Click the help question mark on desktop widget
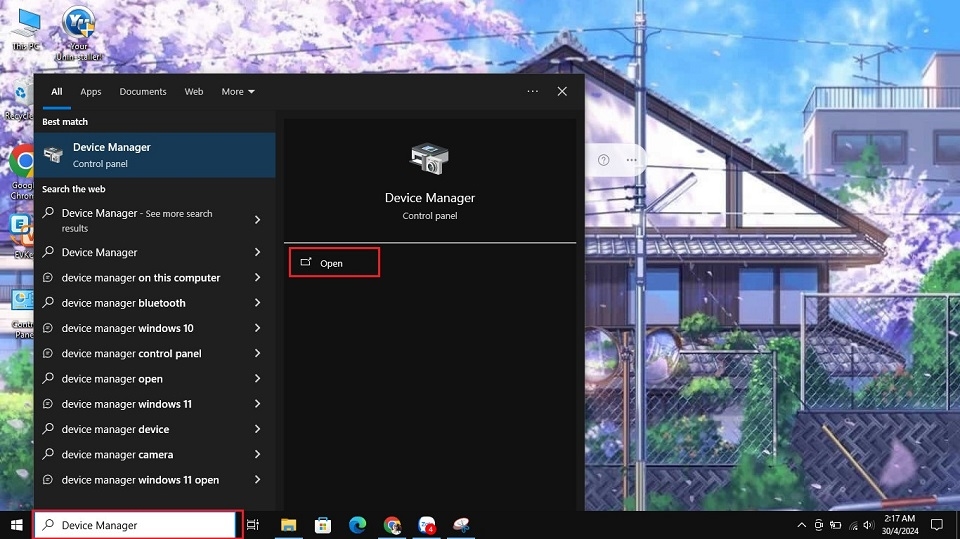 click(604, 160)
